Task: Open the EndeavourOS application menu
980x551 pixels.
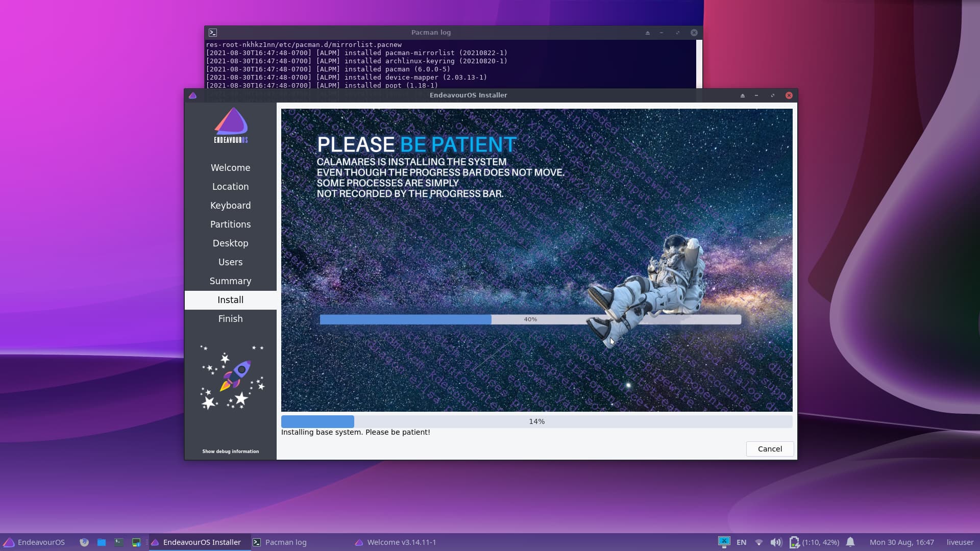Action: coord(34,542)
